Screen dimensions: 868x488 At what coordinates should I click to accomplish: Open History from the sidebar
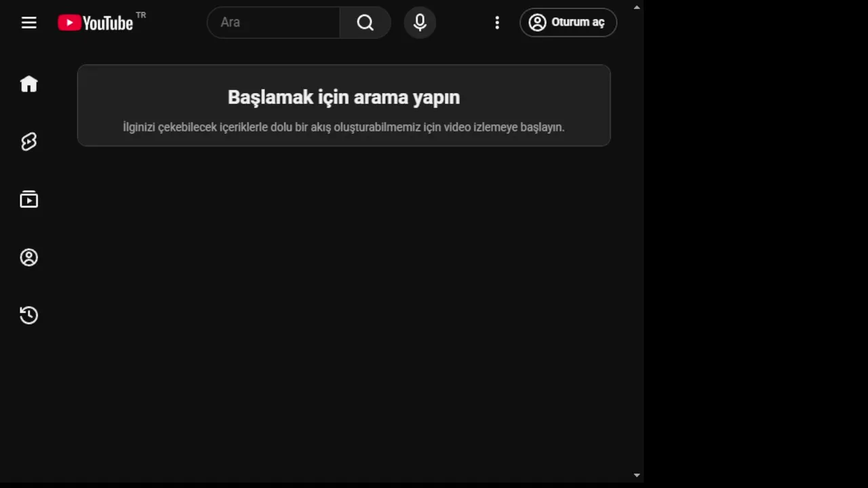point(28,315)
